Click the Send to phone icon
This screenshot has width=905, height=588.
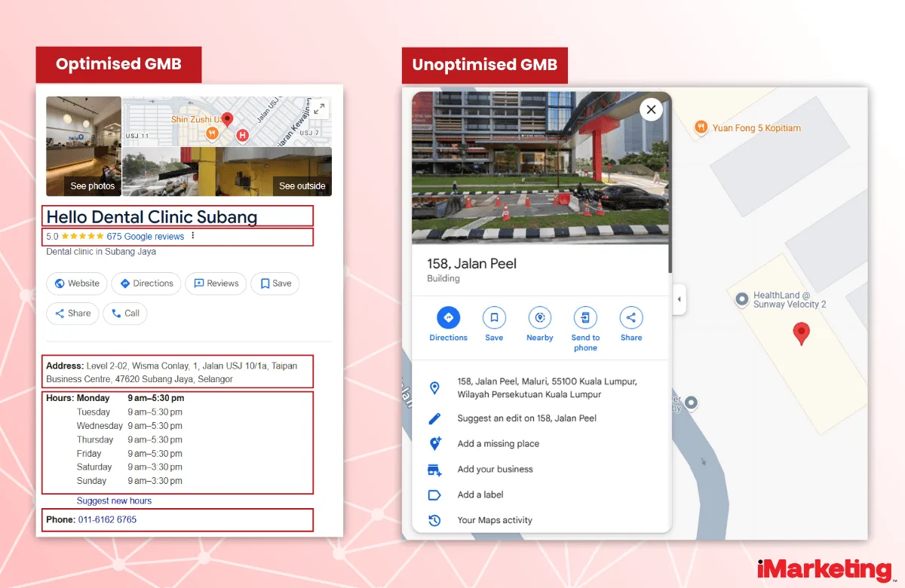coord(585,317)
